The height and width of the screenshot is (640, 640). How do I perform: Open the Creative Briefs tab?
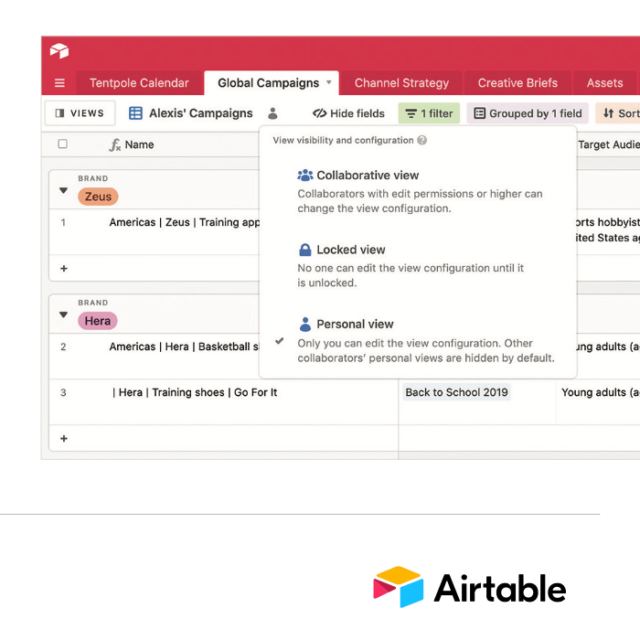pyautogui.click(x=518, y=83)
